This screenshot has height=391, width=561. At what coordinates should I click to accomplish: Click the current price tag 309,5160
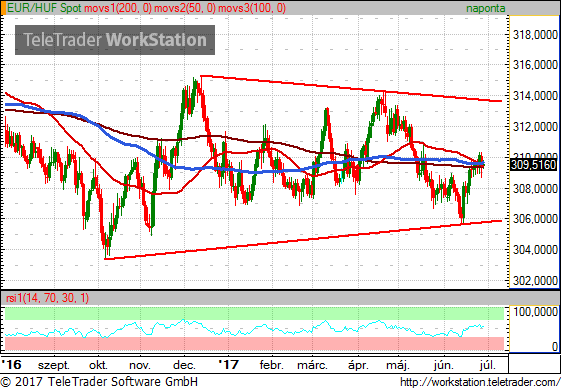533,165
